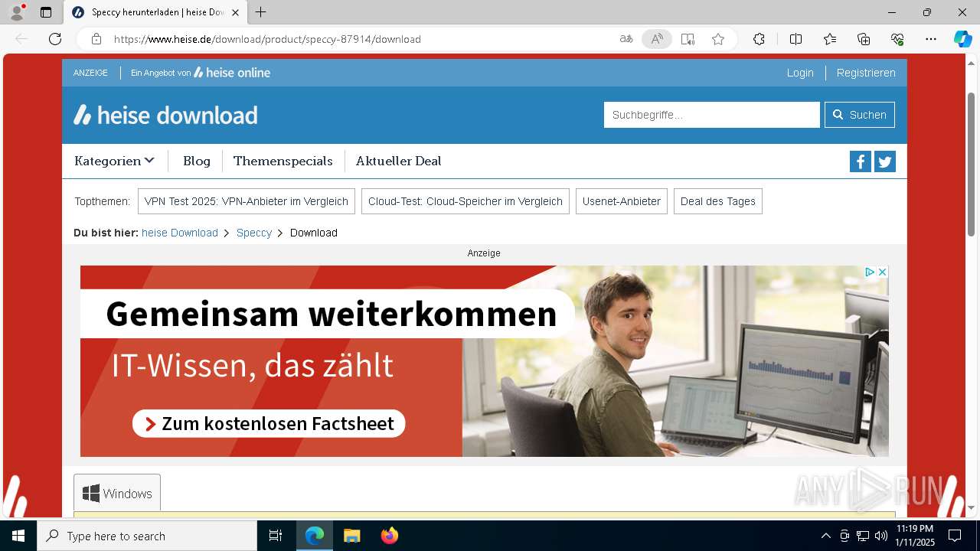Open Deal des Tages topic button
980x551 pixels.
click(718, 201)
